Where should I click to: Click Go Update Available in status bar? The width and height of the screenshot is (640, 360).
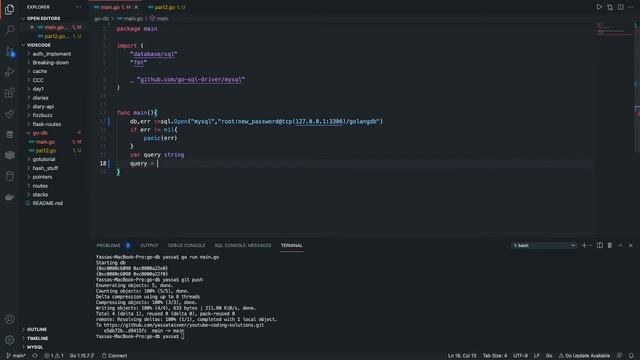click(x=584, y=356)
